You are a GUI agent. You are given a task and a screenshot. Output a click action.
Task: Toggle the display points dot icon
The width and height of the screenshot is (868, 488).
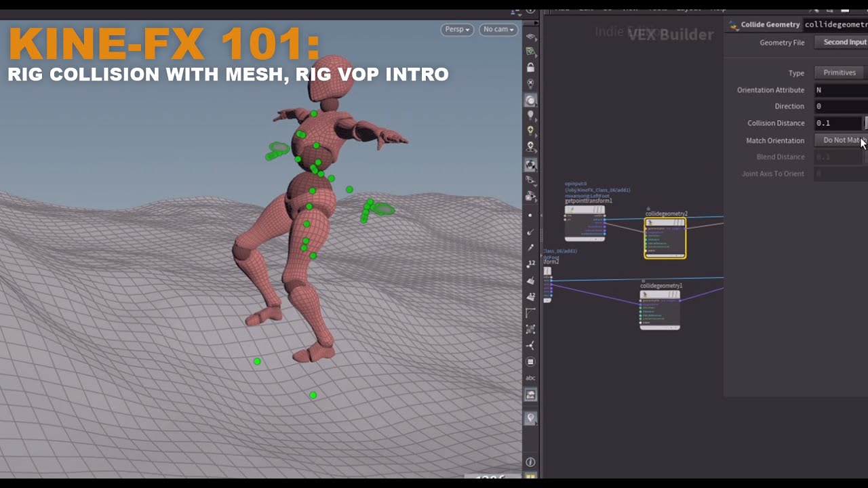[531, 216]
